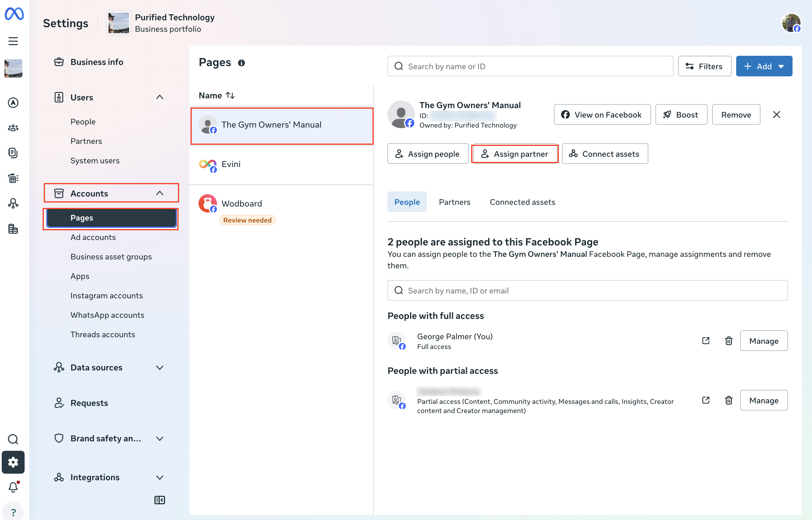Select The Gym Owners' Manual page row

[281, 125]
